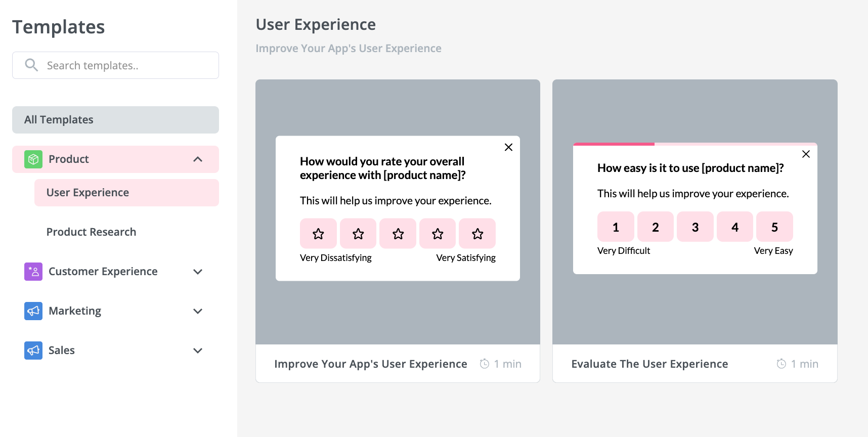The height and width of the screenshot is (437, 868).
Task: Open the Product Research subcategory
Action: (91, 232)
